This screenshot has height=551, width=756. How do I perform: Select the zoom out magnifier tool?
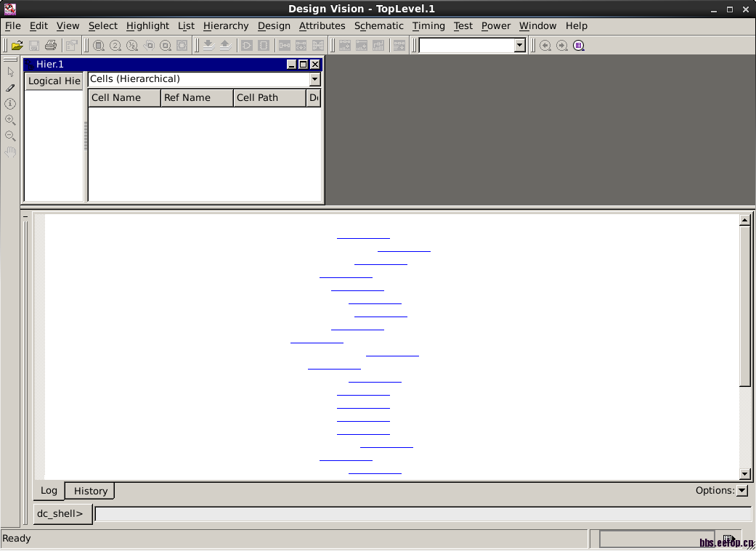[x=11, y=136]
